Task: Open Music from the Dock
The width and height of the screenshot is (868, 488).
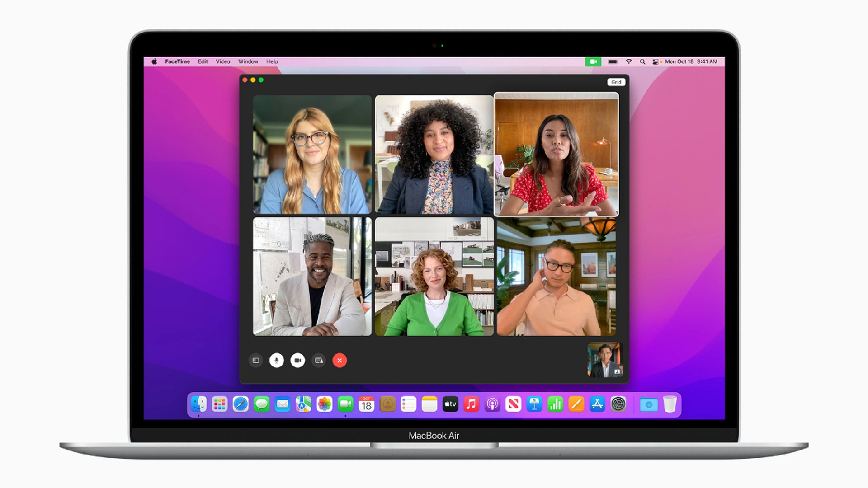Action: 472,404
